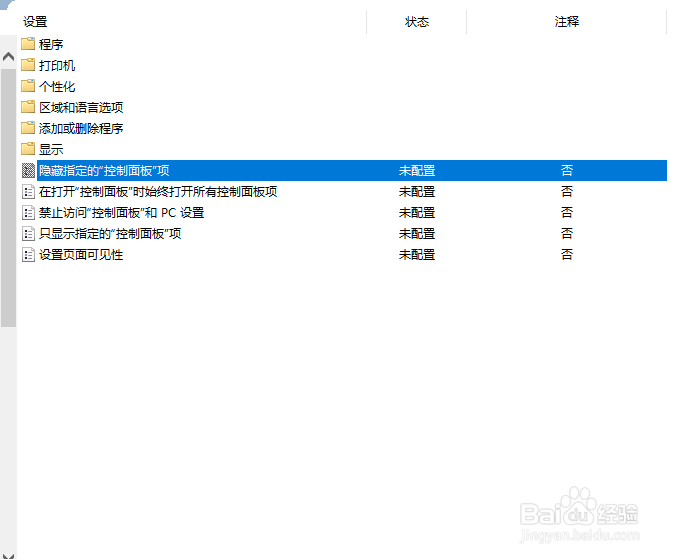Screen dimensions: 678x559
Task: Click the 区域和语言选项 folder icon
Action: click(x=28, y=107)
